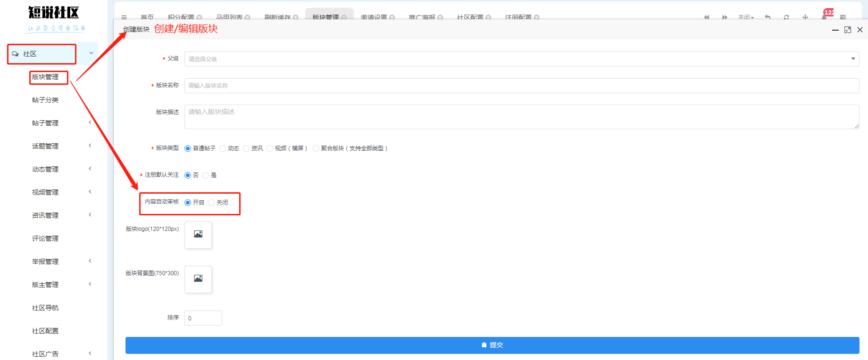
Task: Open 评论管理 in the sidebar
Action: tap(45, 238)
